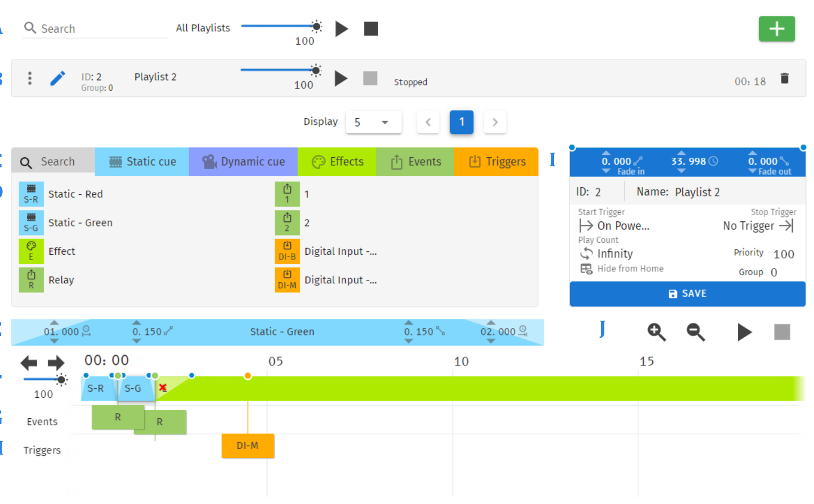Increase cue start time 01.000

point(54,322)
